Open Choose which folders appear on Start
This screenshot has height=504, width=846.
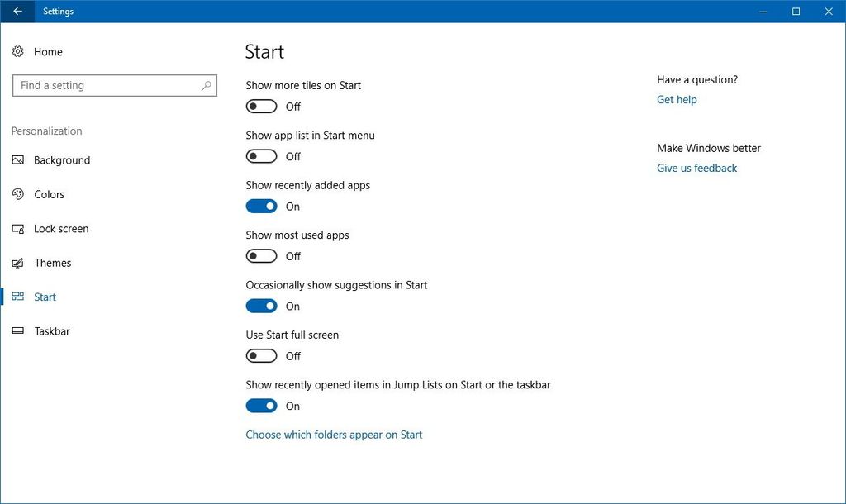coord(334,434)
